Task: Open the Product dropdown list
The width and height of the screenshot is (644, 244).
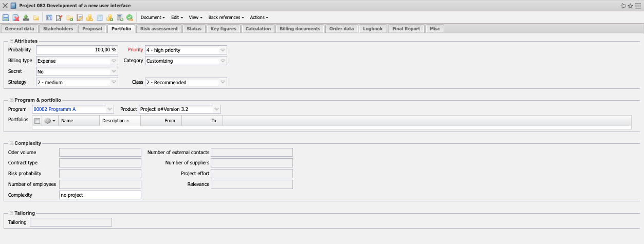Action: [x=216, y=109]
